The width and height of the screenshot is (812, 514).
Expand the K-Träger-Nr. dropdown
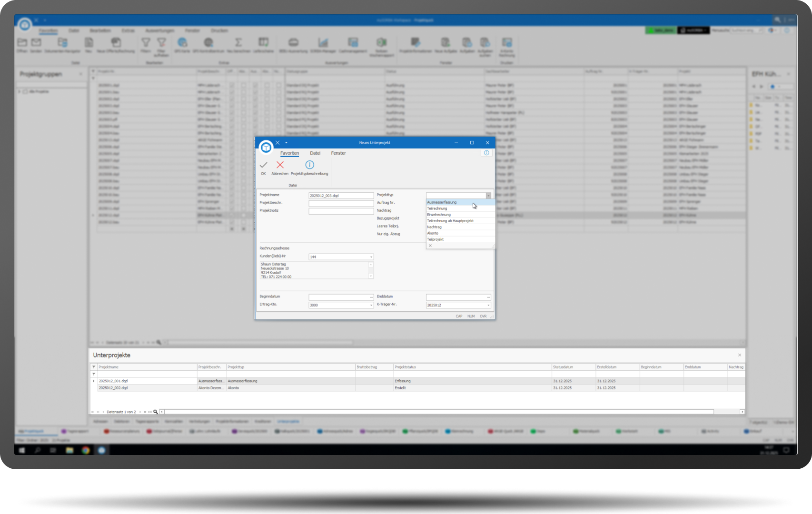tap(488, 305)
